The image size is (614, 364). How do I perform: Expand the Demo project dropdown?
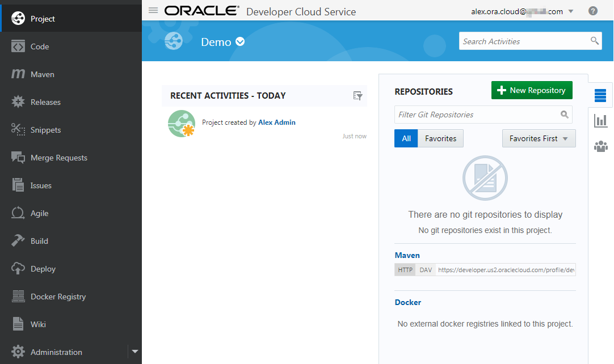(240, 41)
